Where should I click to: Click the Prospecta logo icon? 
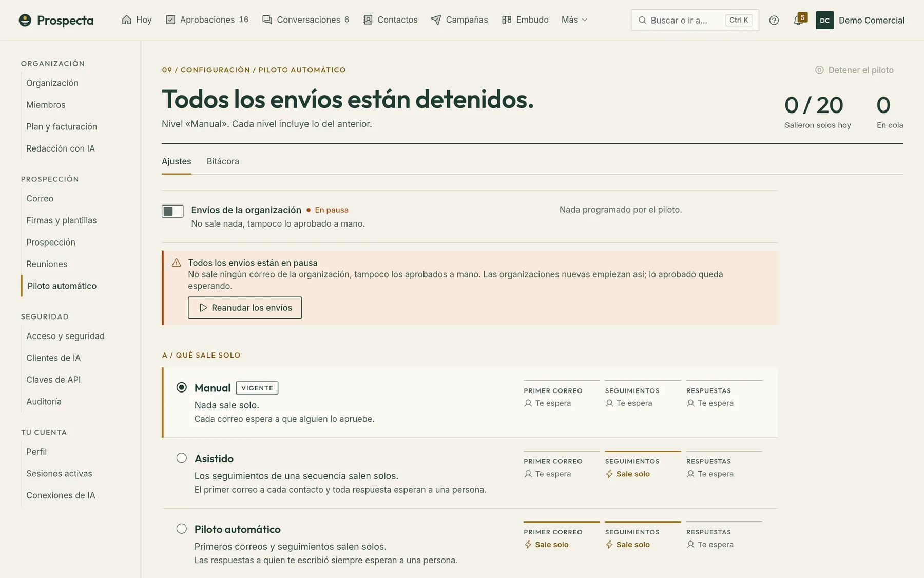(x=25, y=20)
